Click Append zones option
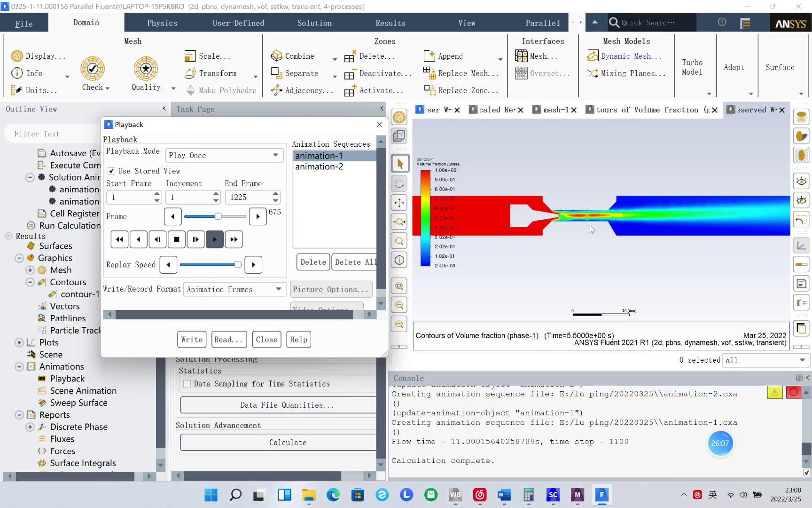Image resolution: width=812 pixels, height=508 pixels. coord(444,56)
